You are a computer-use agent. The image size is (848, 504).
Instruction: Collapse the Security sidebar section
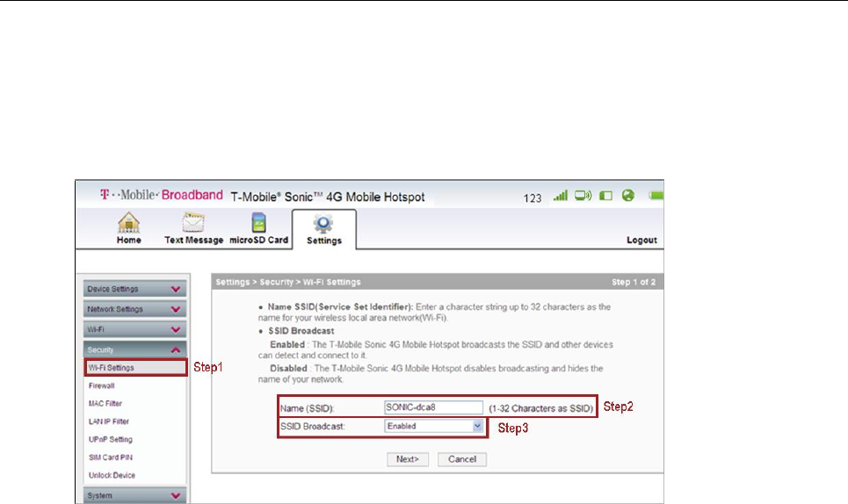click(134, 349)
